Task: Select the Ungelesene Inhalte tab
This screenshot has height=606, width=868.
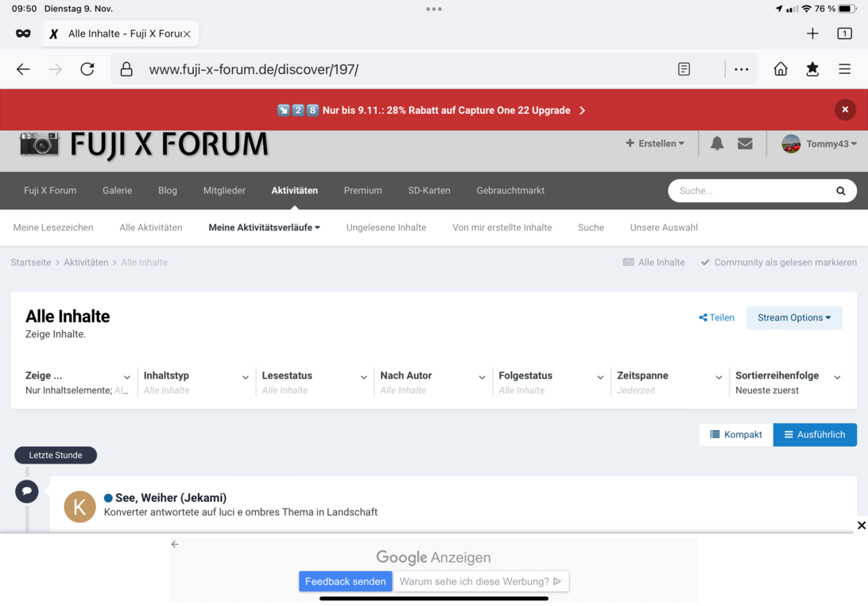Action: pos(386,227)
